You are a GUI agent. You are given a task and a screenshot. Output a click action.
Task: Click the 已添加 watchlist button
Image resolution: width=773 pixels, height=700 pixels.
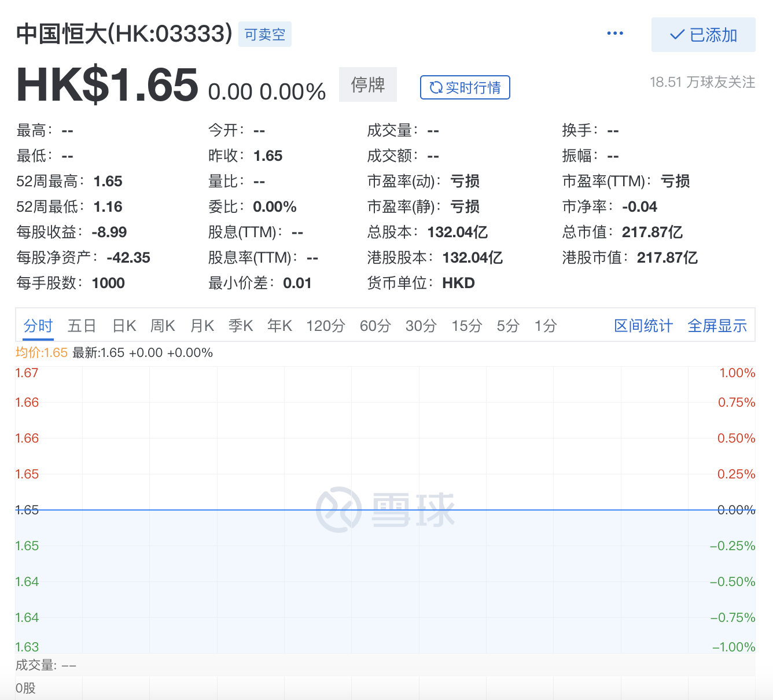tap(703, 35)
